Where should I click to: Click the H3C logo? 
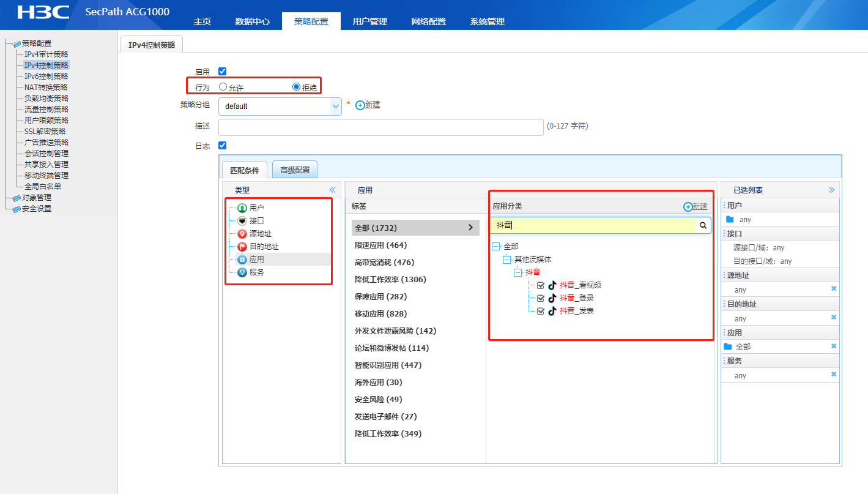coord(43,12)
